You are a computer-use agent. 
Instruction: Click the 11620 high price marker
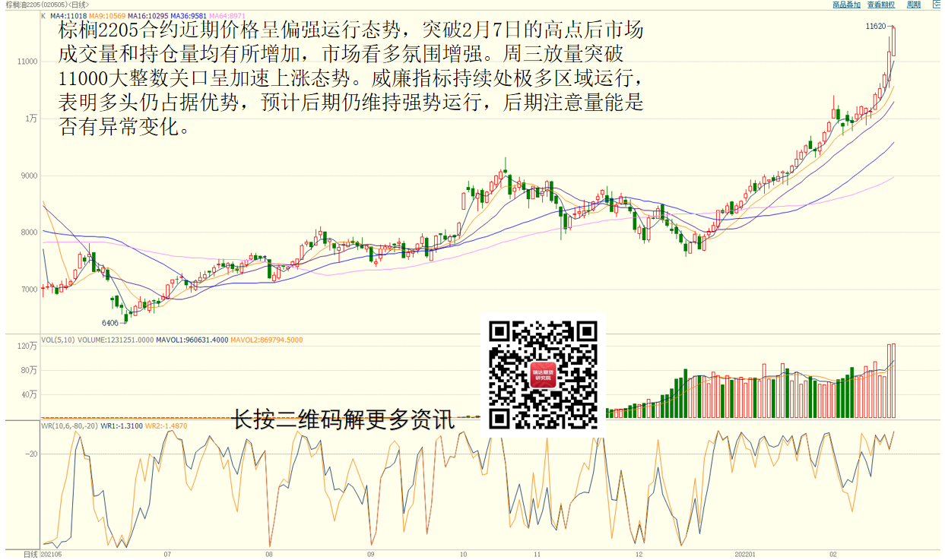pos(876,27)
